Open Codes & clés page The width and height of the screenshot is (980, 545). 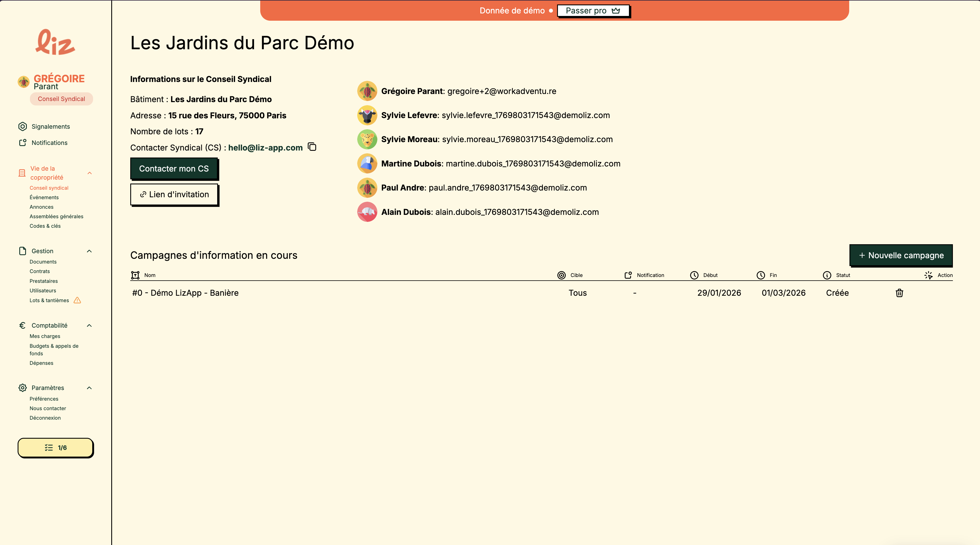pos(45,226)
